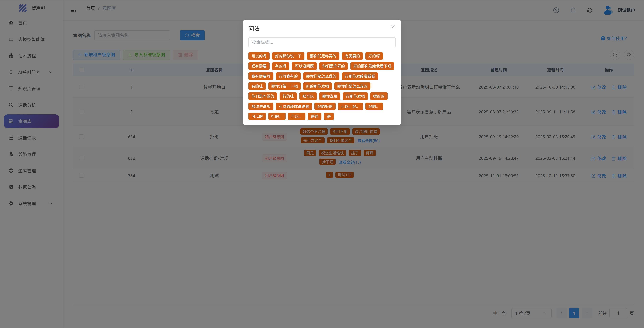The width and height of the screenshot is (644, 328).
Task: Click the 搜索标签 search field
Action: 322,43
